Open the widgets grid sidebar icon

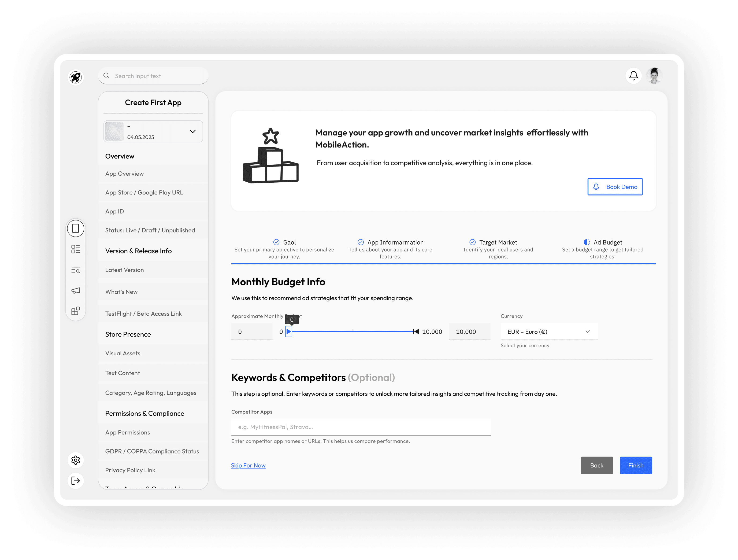76,311
